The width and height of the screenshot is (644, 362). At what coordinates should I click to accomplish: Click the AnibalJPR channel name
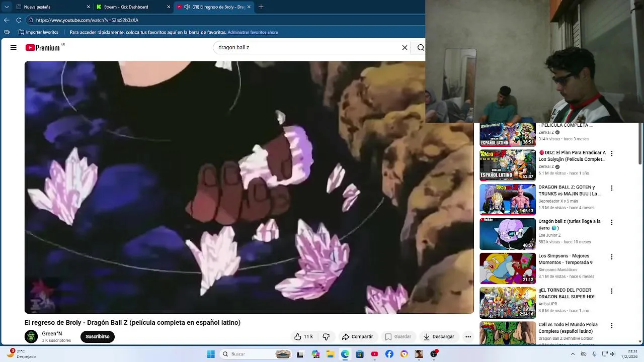[x=548, y=304]
